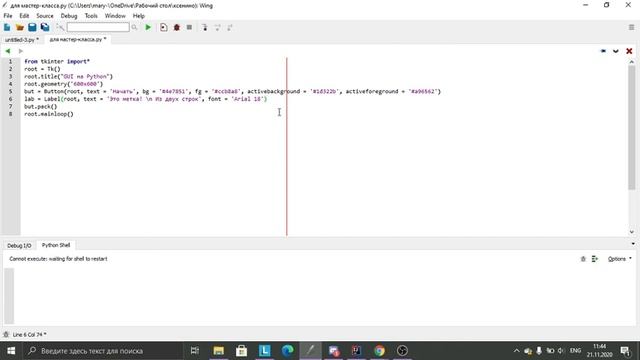640x360 pixels.
Task: Click the step out debugger icon
Action: tap(230, 27)
